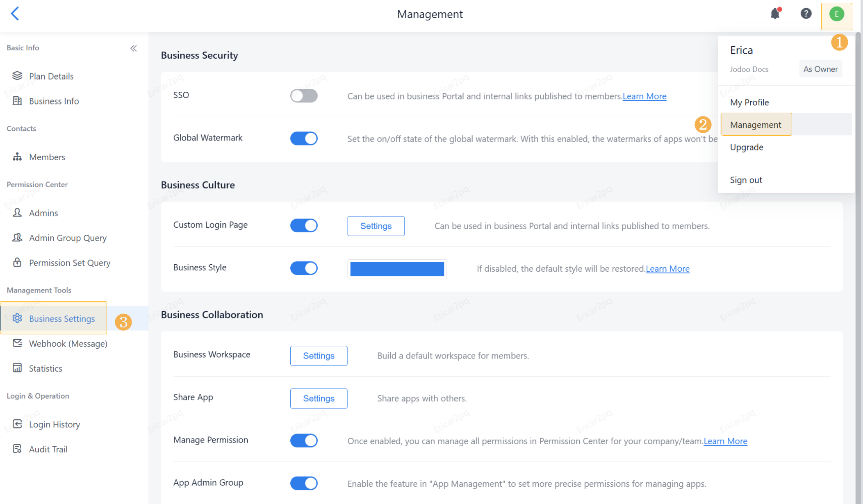Click the back arrow icon
Screen dimensions: 863x504
click(15, 14)
